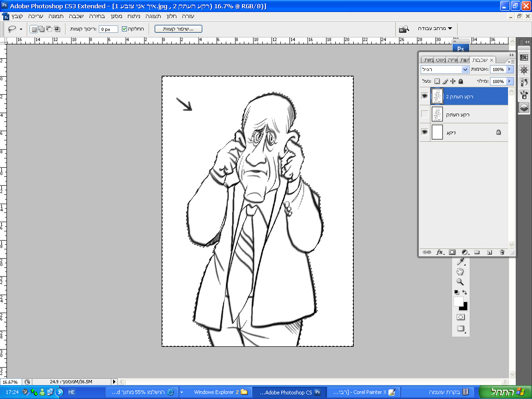The image size is (532, 399).
Task: Select the Intersect with Selection mode icon
Action: coord(57,29)
